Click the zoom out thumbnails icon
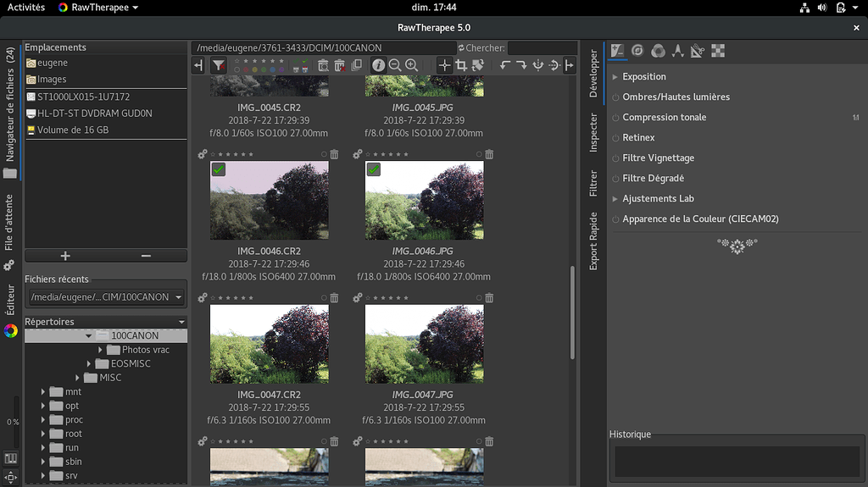 395,65
